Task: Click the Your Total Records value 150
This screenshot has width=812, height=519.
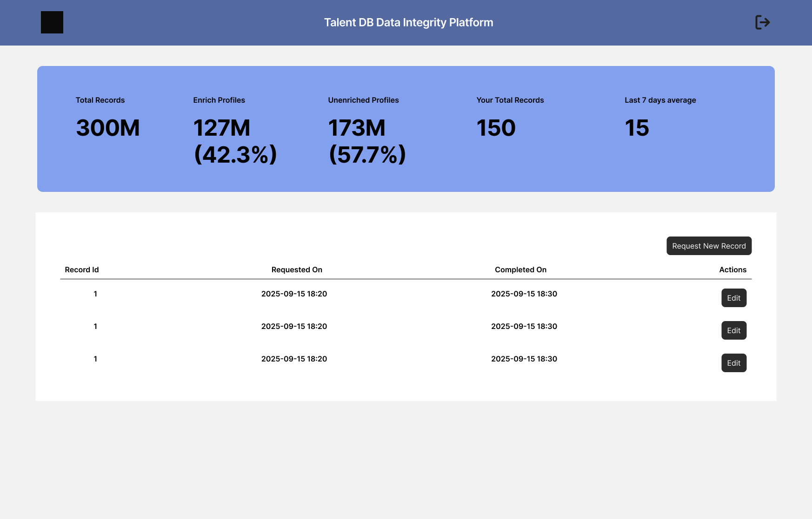Action: pyautogui.click(x=496, y=128)
